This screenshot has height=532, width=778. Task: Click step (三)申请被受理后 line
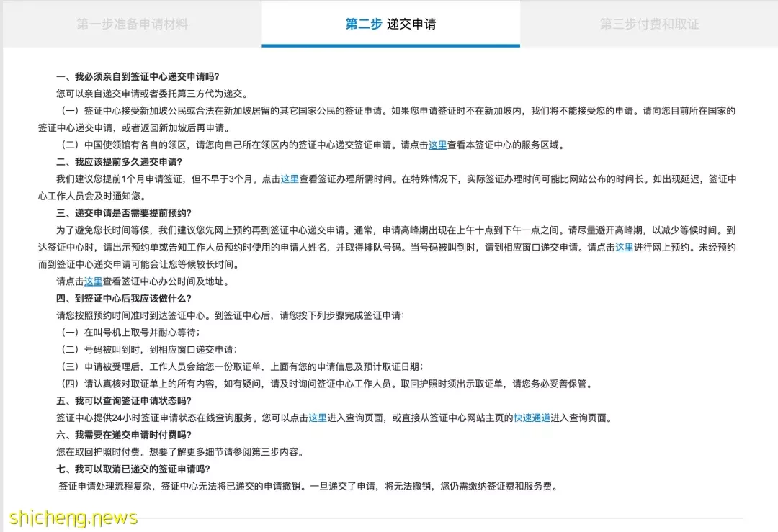242,366
